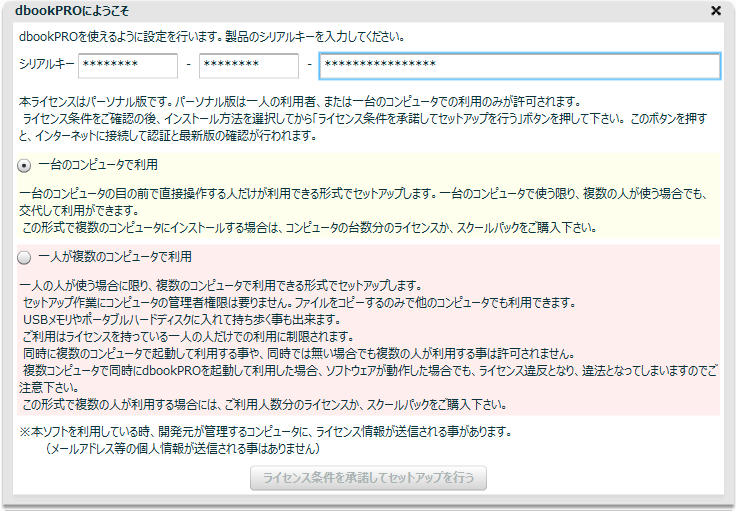Click the シリアルキー label
This screenshot has width=736, height=511.
(x=46, y=64)
